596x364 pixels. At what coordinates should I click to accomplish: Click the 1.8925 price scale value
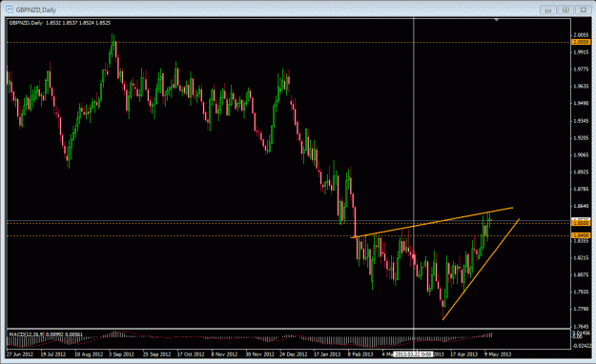581,172
